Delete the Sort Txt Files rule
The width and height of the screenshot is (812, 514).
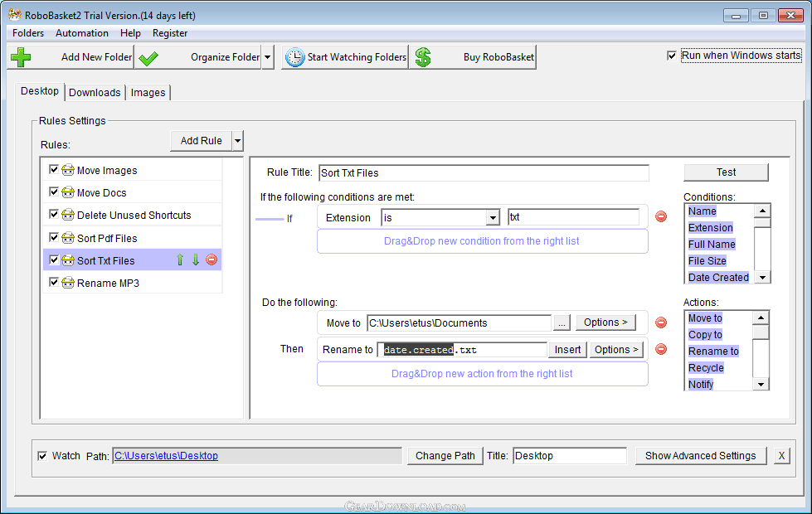[x=212, y=259]
